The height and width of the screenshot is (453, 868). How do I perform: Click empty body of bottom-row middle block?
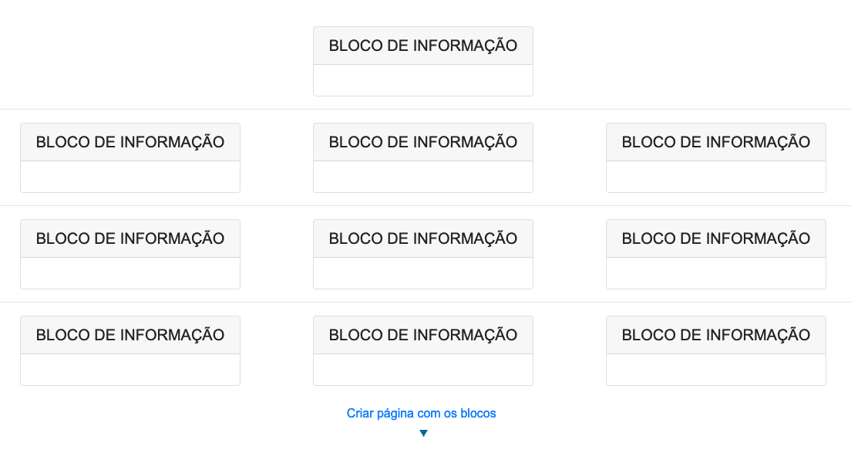point(422,370)
